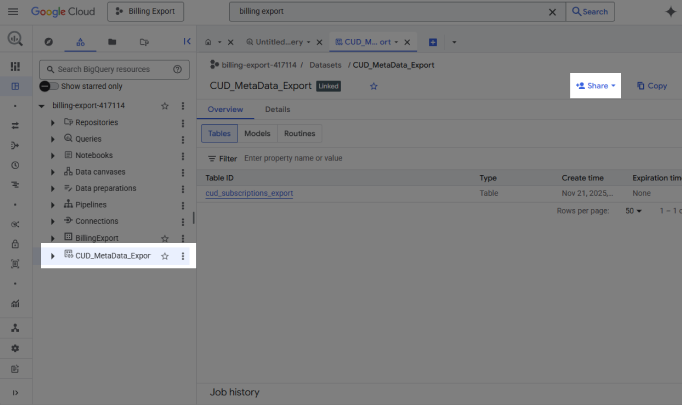682x405 pixels.
Task: Star the billing-export-417114 project
Action: pos(165,105)
